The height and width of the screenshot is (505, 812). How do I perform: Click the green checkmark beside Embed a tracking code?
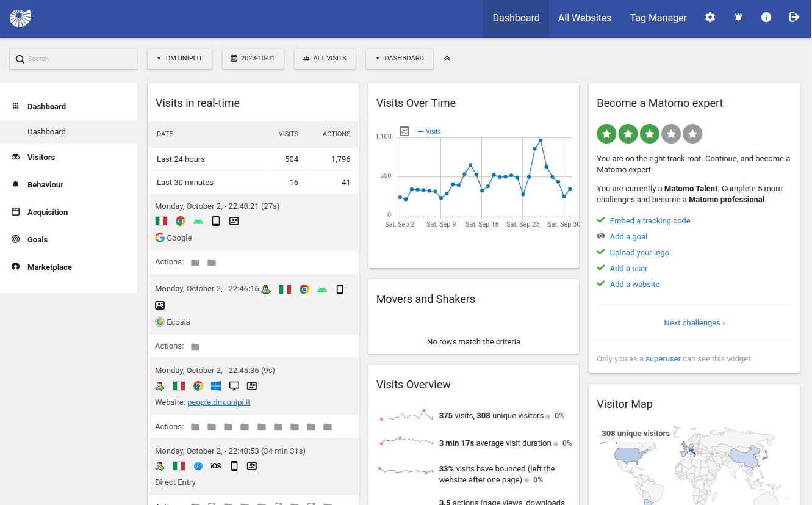[601, 220]
